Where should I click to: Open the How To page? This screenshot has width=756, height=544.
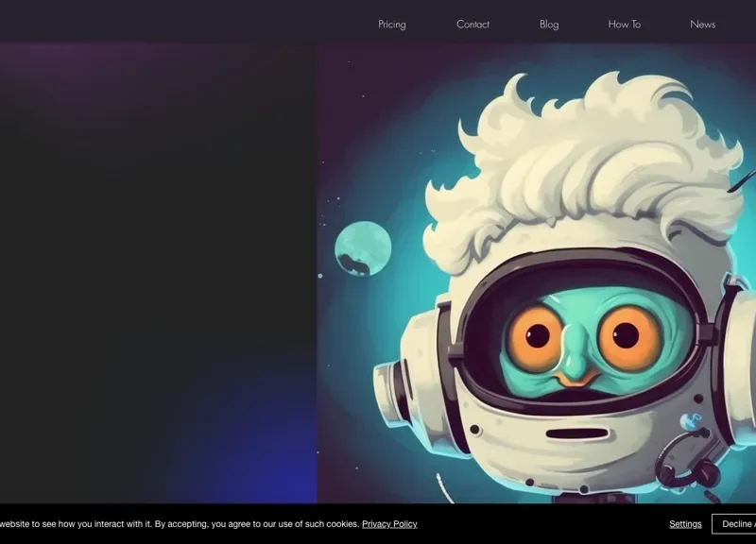[x=624, y=24]
